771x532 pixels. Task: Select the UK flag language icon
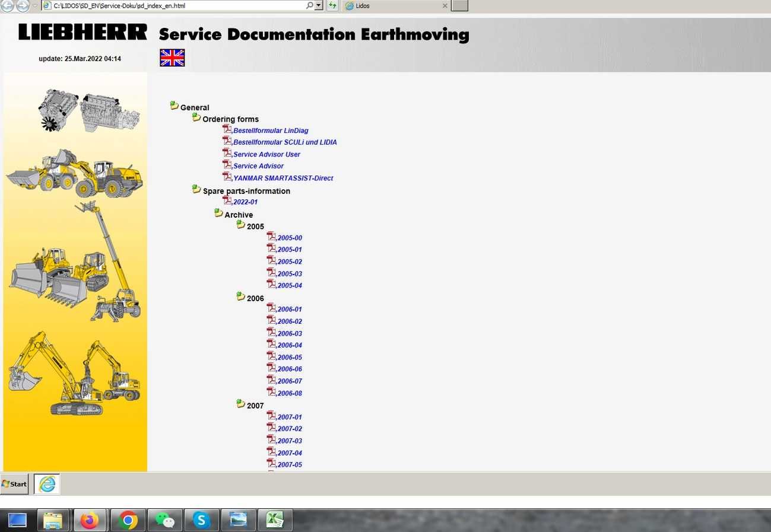(x=172, y=58)
